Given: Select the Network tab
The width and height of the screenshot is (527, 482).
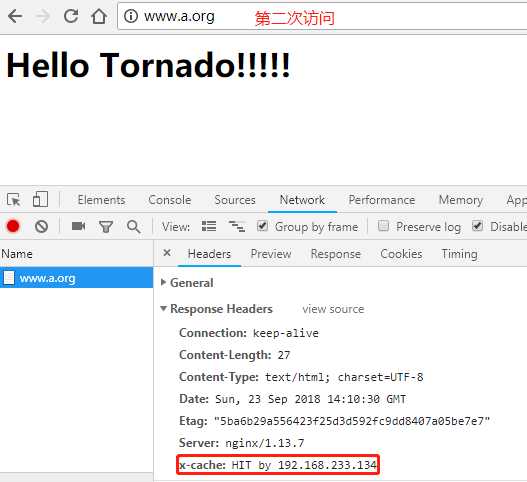Looking at the screenshot, I should 302,200.
